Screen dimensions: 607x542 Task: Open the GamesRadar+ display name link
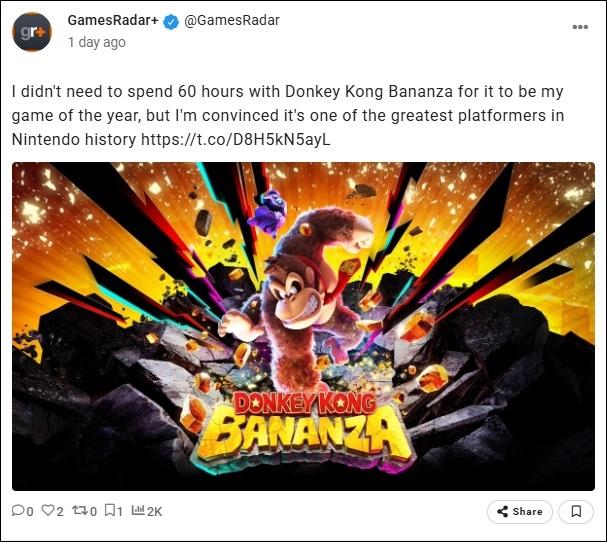(x=113, y=21)
